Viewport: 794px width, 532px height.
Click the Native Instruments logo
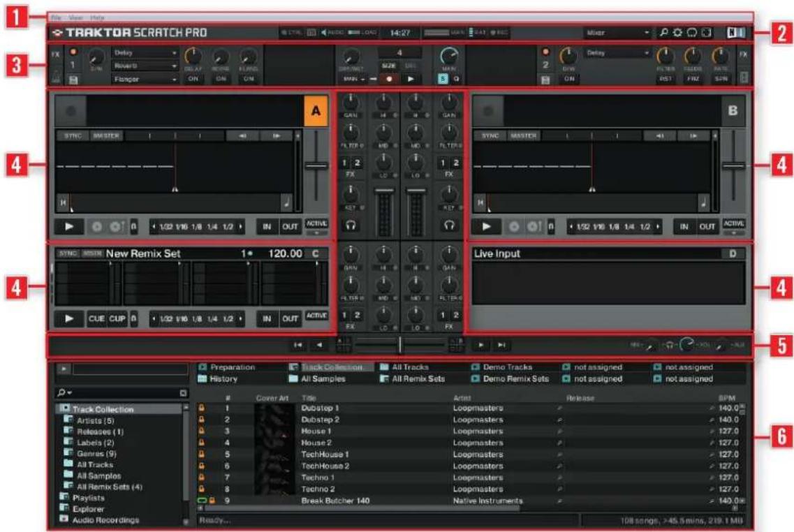click(x=736, y=33)
